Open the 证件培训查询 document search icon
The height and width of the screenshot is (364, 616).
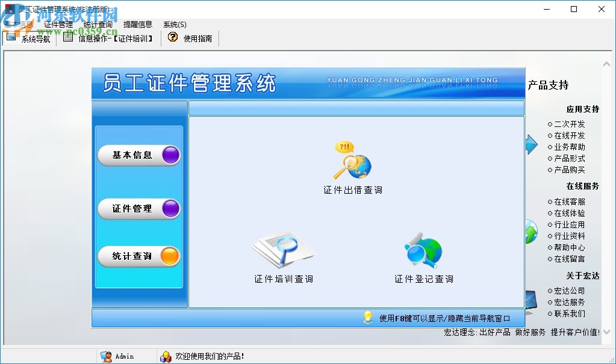coord(283,248)
